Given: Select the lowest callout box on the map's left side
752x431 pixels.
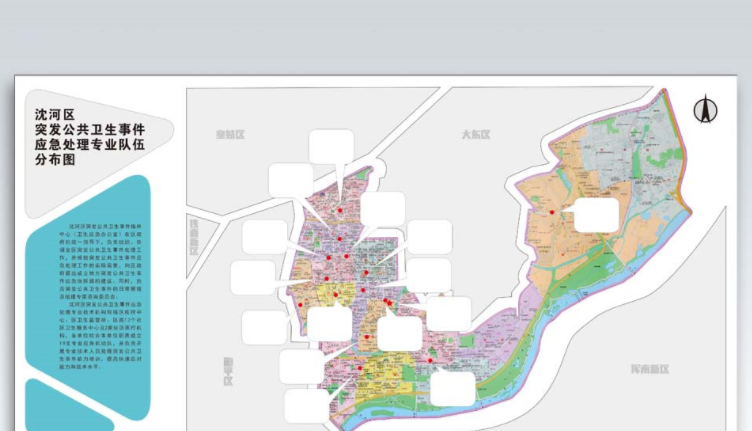Looking at the screenshot, I should (x=306, y=406).
